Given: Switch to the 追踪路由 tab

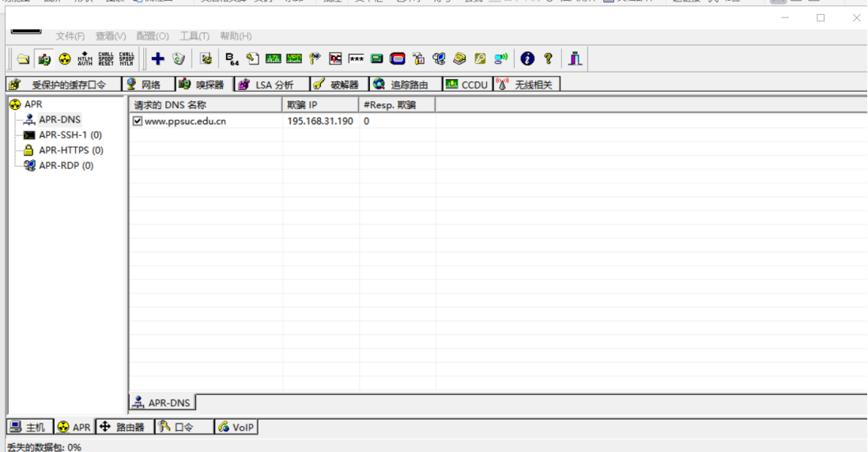Looking at the screenshot, I should (406, 85).
